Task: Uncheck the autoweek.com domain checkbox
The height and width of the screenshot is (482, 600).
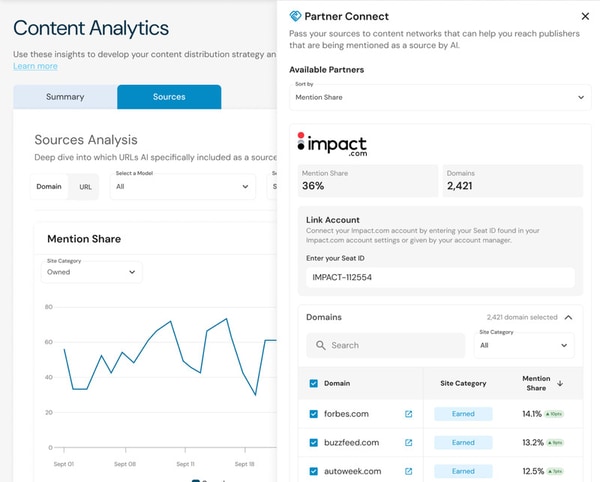Action: 314,471
